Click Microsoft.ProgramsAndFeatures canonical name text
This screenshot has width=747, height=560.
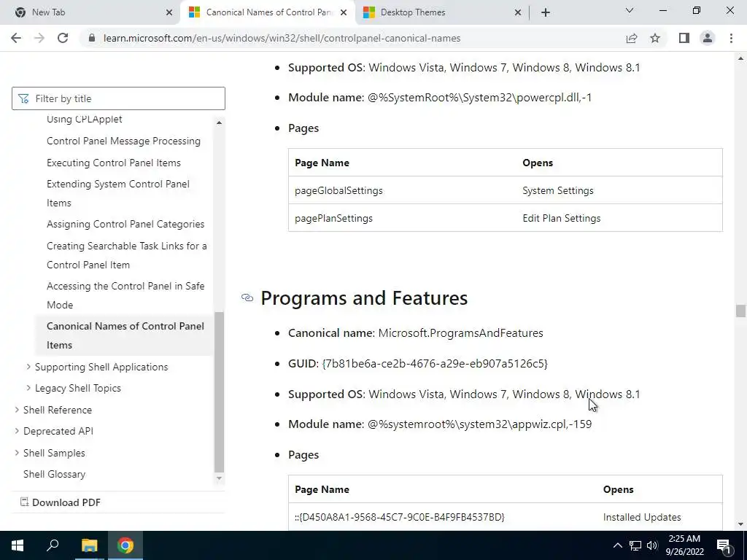pos(461,332)
